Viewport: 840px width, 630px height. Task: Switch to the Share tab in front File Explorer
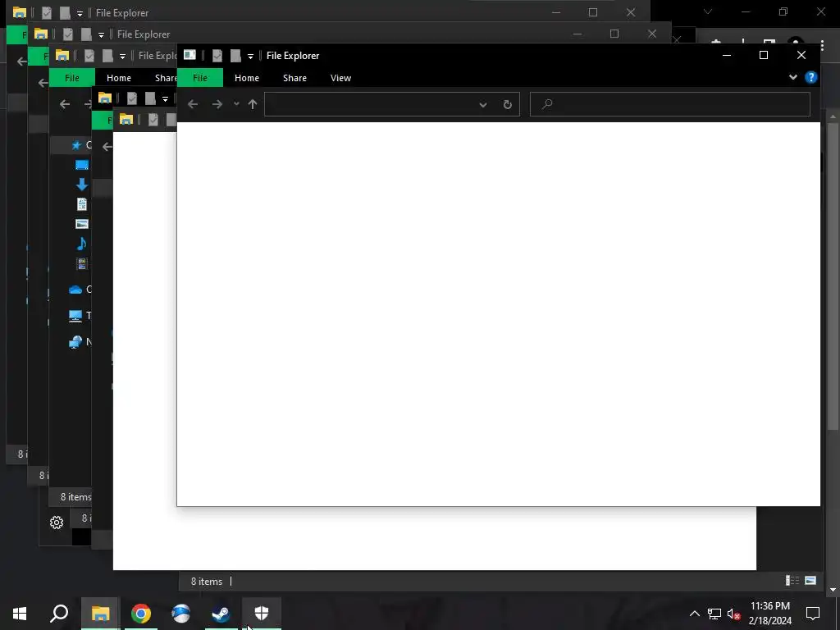(x=294, y=78)
